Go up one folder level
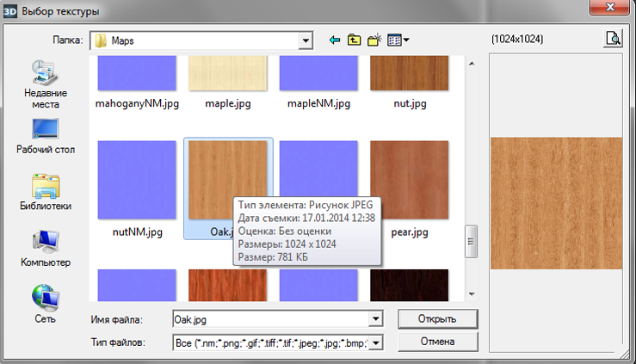Screen dimensions: 636x364 pos(354,40)
